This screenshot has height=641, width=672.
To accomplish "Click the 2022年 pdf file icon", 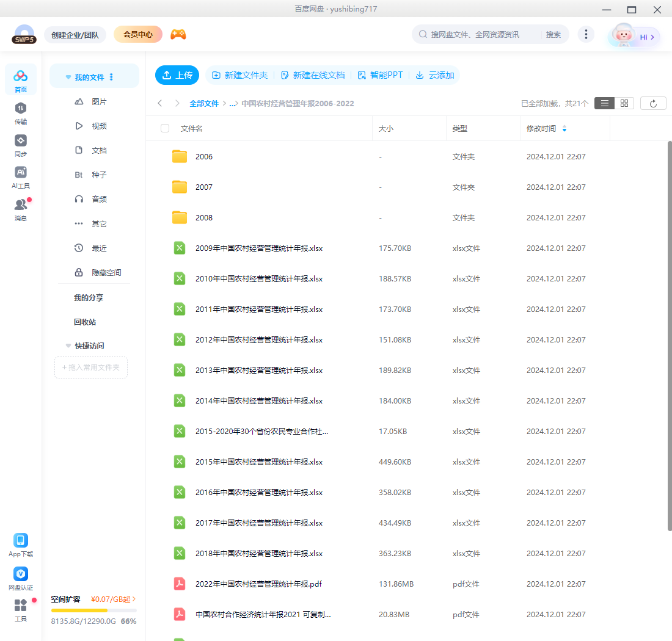I will 180,584.
